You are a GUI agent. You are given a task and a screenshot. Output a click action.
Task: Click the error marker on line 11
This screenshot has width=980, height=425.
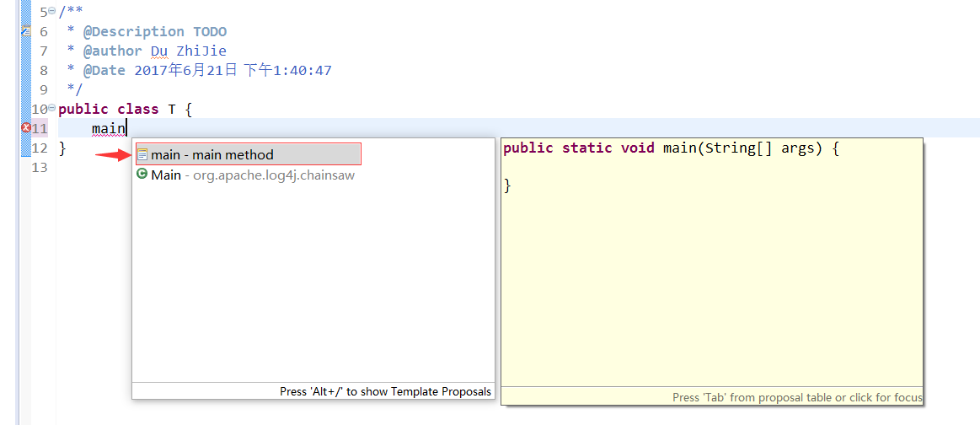point(26,128)
